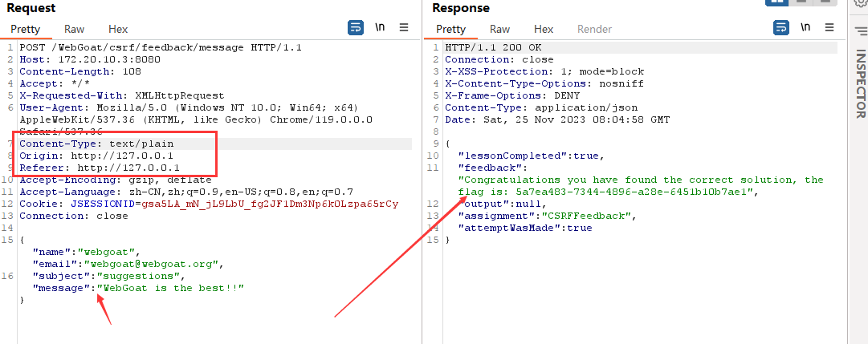Click the Request panel heading
Screen dimensions: 868x344
click(x=31, y=8)
